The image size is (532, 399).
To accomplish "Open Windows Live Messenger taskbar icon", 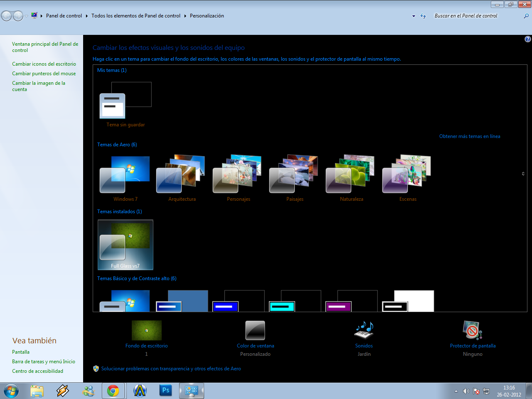I will (x=89, y=391).
